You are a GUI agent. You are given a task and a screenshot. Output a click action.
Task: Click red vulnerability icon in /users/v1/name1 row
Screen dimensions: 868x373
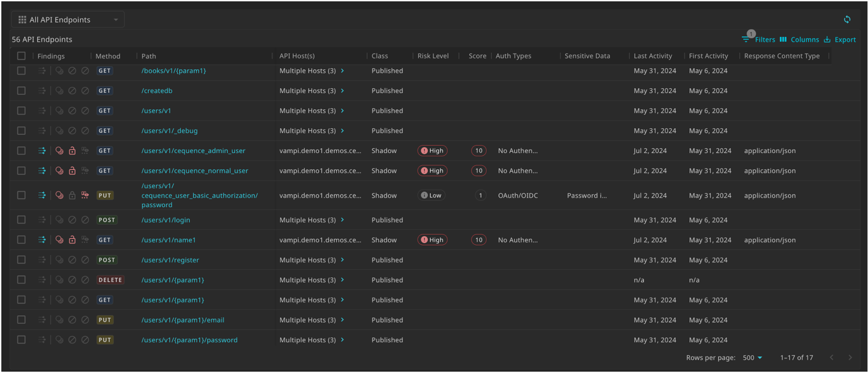coord(59,240)
